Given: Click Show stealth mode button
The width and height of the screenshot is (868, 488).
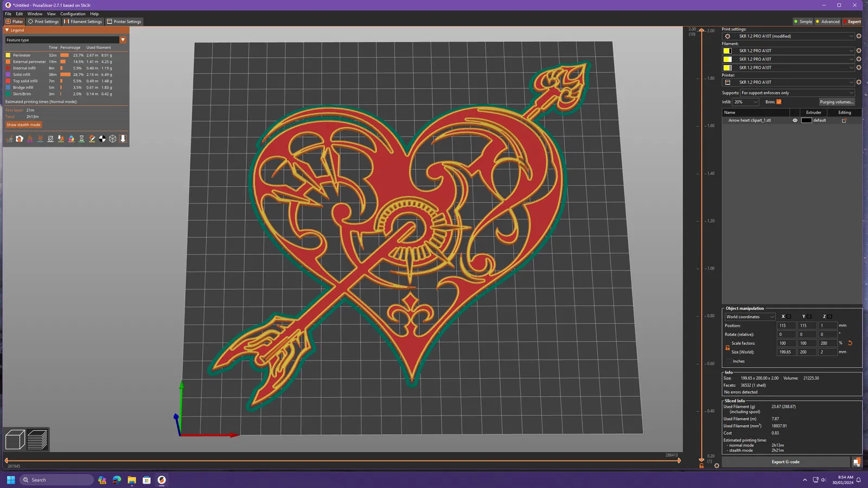Looking at the screenshot, I should tap(23, 125).
